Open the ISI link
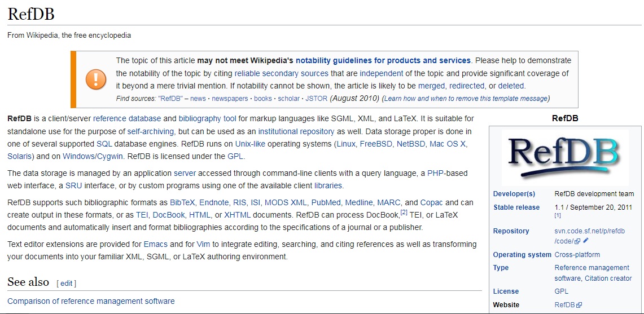The height and width of the screenshot is (314, 644). point(256,203)
